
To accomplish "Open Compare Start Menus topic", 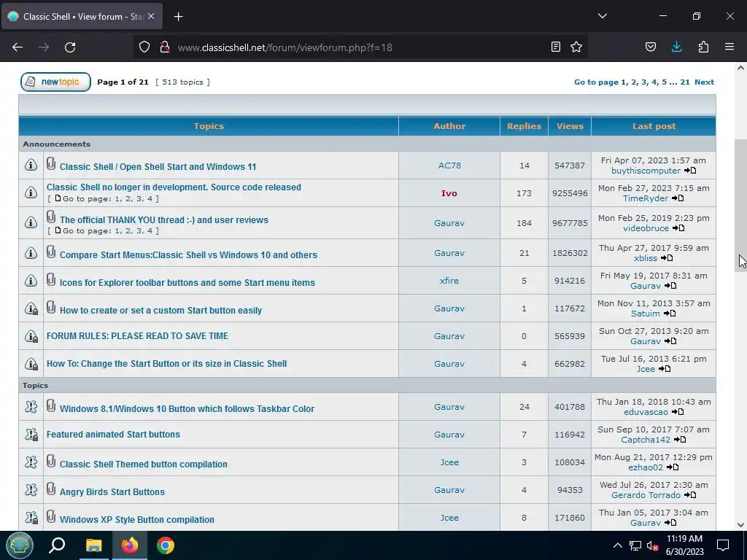I will point(188,254).
